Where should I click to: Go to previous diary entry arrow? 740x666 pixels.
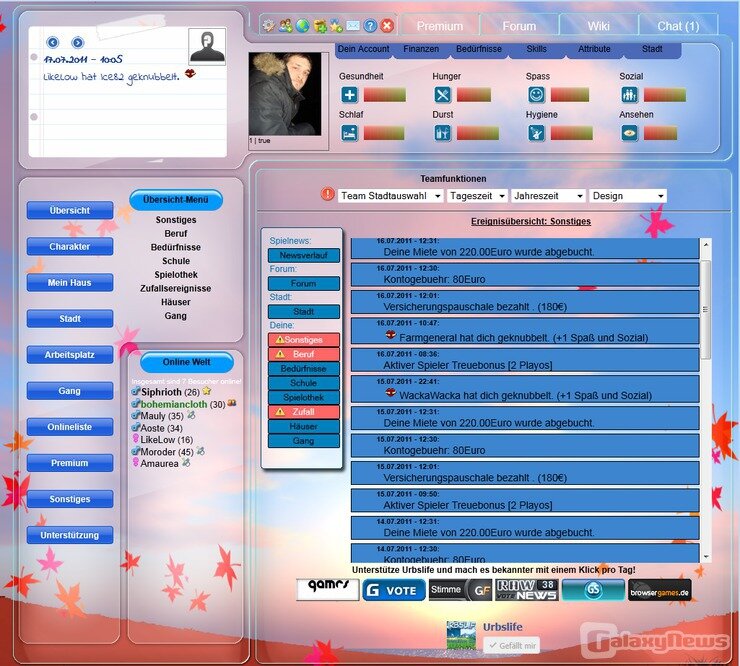pos(52,42)
